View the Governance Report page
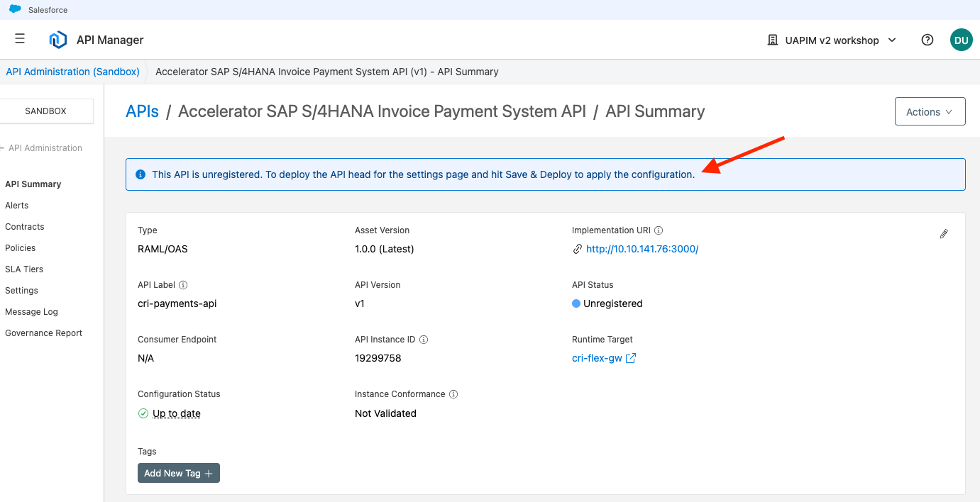980x502 pixels. click(x=44, y=333)
